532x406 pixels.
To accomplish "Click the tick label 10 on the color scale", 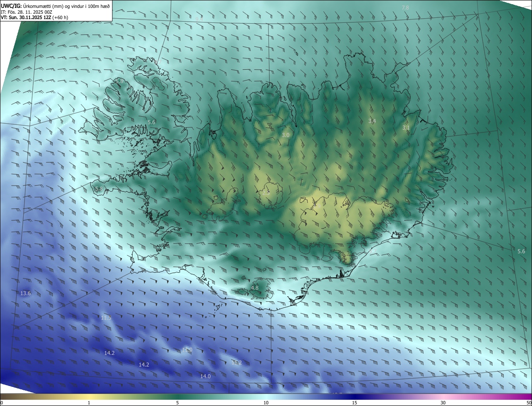I will [266, 403].
